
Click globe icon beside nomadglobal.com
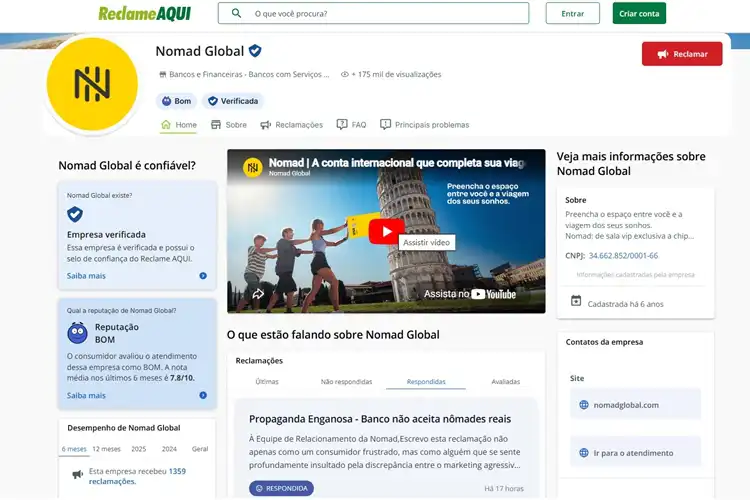tap(584, 405)
